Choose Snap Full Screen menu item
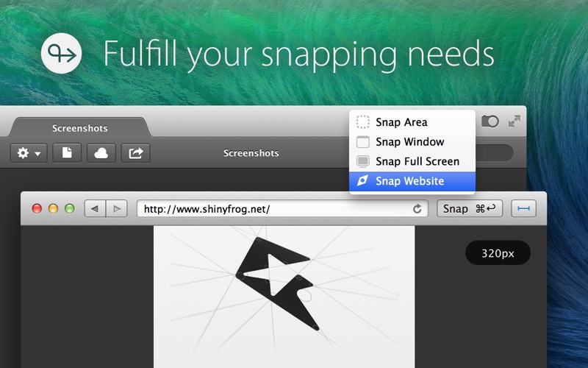 point(412,161)
